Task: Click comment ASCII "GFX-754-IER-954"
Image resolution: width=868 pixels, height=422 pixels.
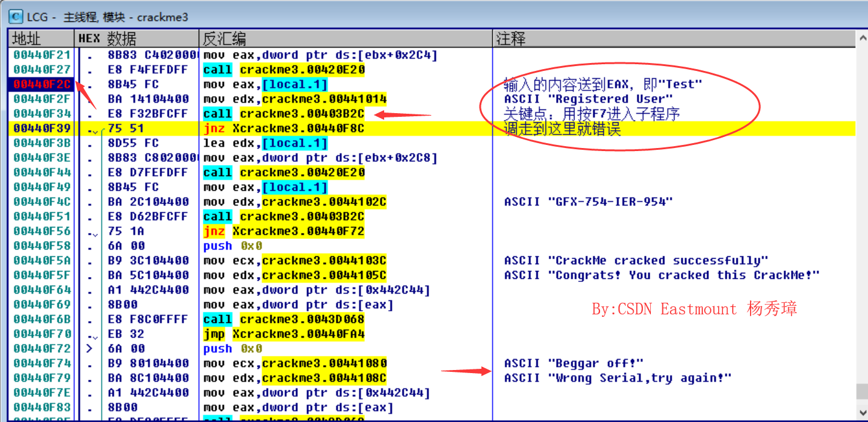Action: [x=588, y=202]
